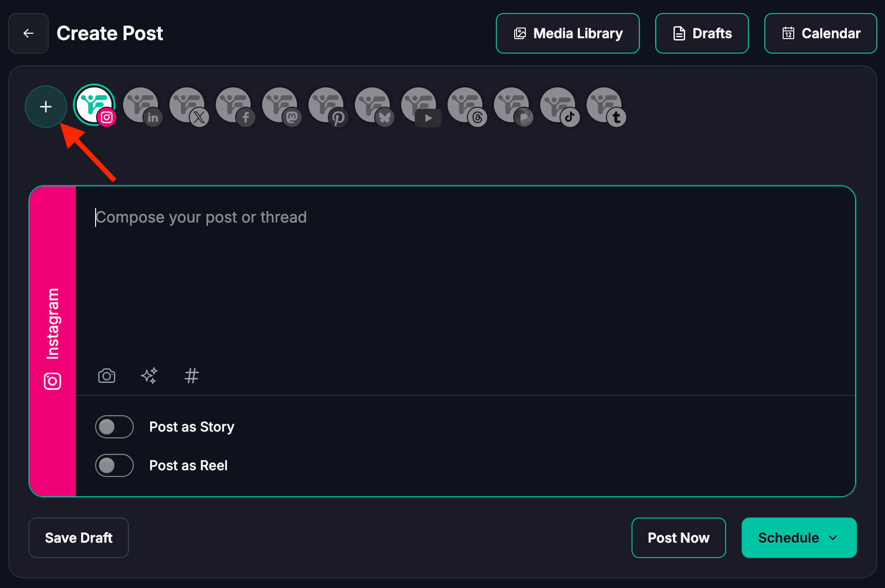Open the Calendar view

(x=820, y=33)
